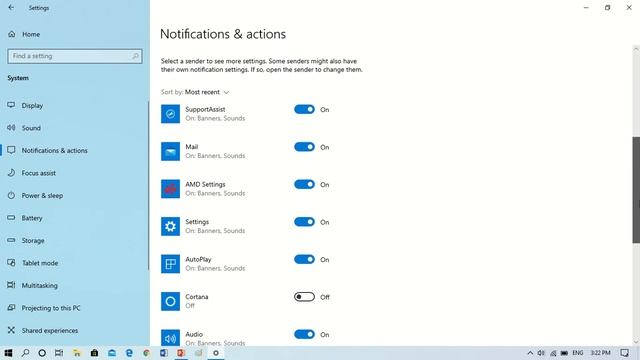
Task: Click the Settings gear taskbar button
Action: pos(216,353)
